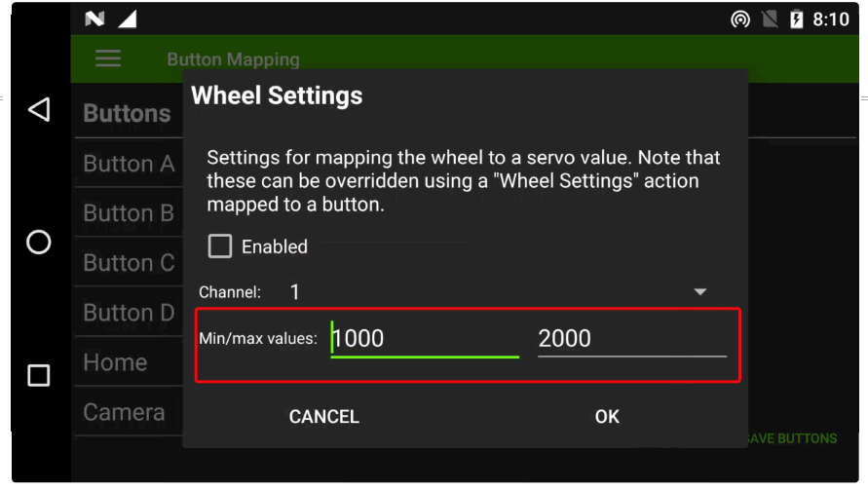The width and height of the screenshot is (868, 490).
Task: Select Button A in the list
Action: click(x=129, y=164)
